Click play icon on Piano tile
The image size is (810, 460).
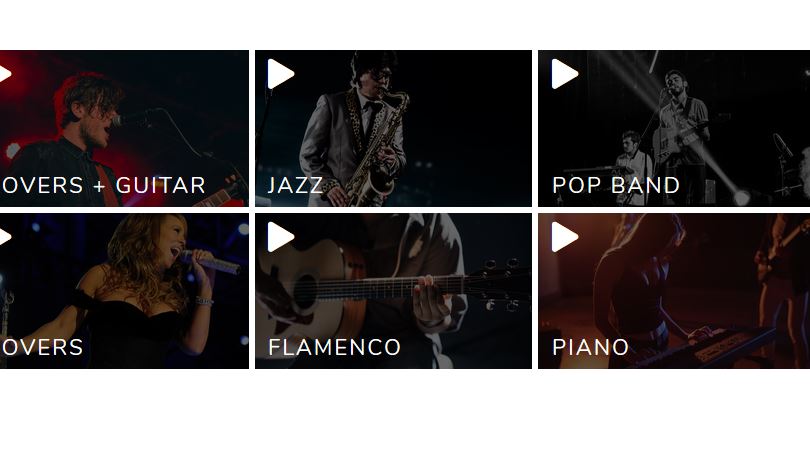(x=565, y=237)
